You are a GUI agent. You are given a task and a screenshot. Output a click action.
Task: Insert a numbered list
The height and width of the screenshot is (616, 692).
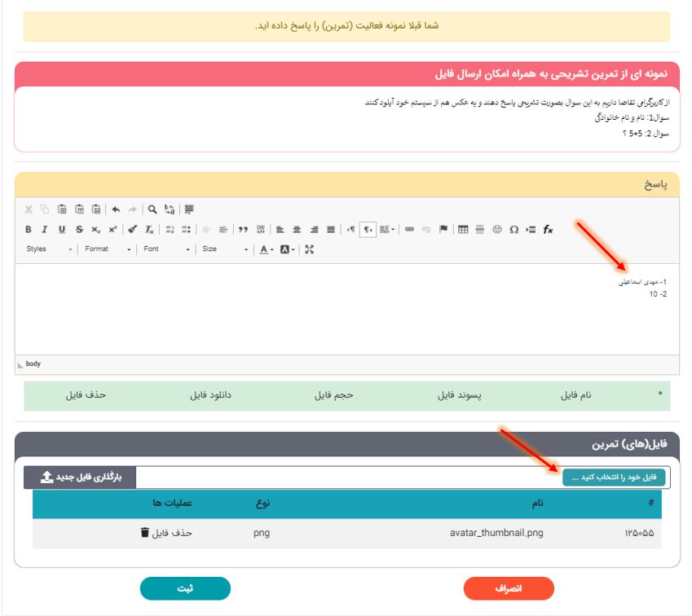coord(170,230)
